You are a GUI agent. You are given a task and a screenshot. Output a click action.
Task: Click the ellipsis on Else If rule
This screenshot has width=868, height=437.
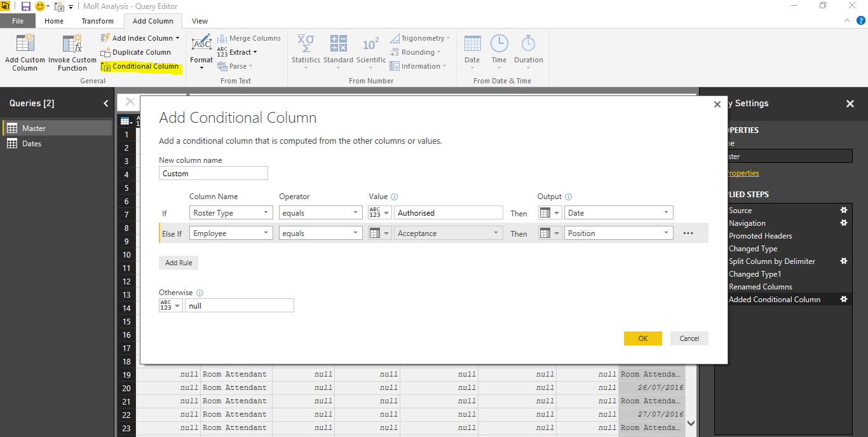(688, 233)
